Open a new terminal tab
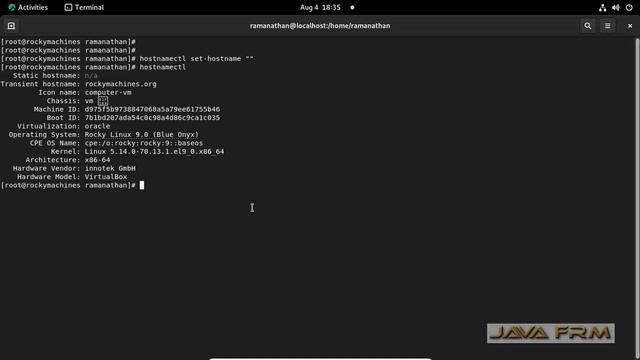 coord(11,26)
